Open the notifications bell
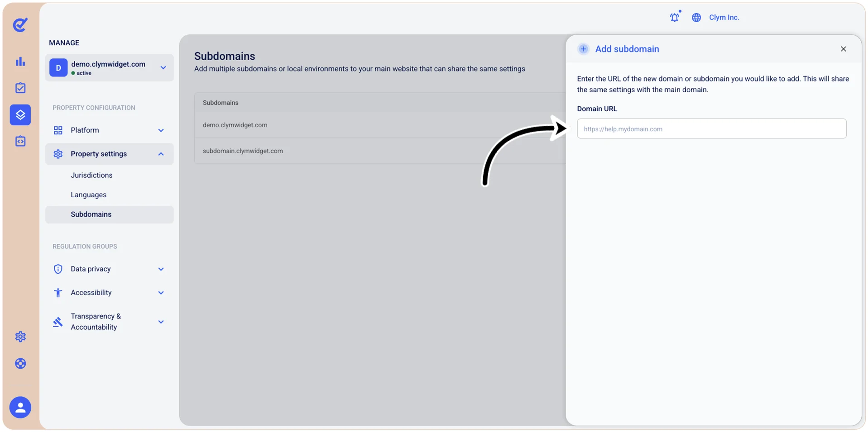 (675, 17)
